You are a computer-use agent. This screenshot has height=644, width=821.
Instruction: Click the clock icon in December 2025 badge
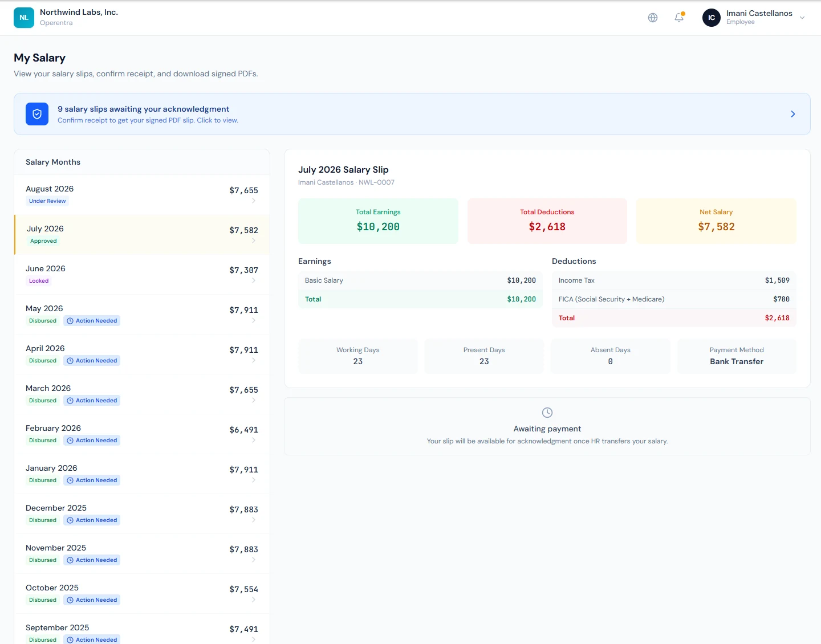(70, 520)
